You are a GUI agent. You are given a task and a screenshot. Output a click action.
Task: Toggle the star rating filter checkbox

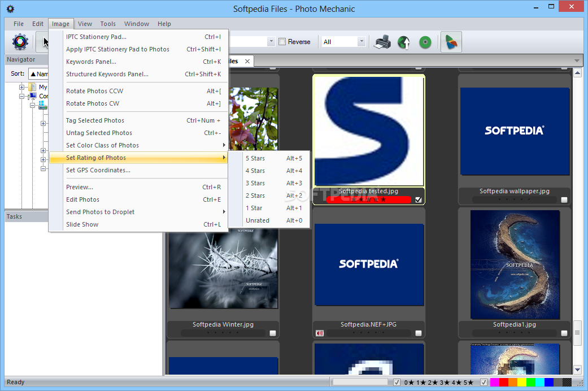pyautogui.click(x=397, y=383)
